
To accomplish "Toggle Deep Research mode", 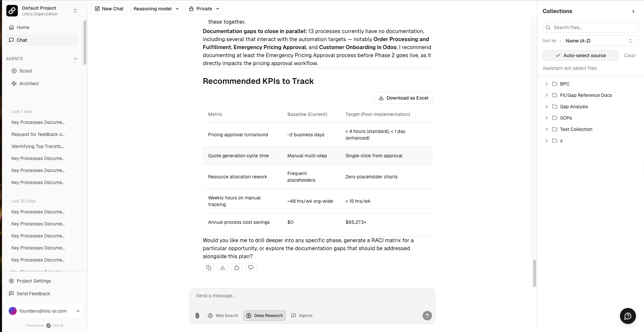I will 264,316.
